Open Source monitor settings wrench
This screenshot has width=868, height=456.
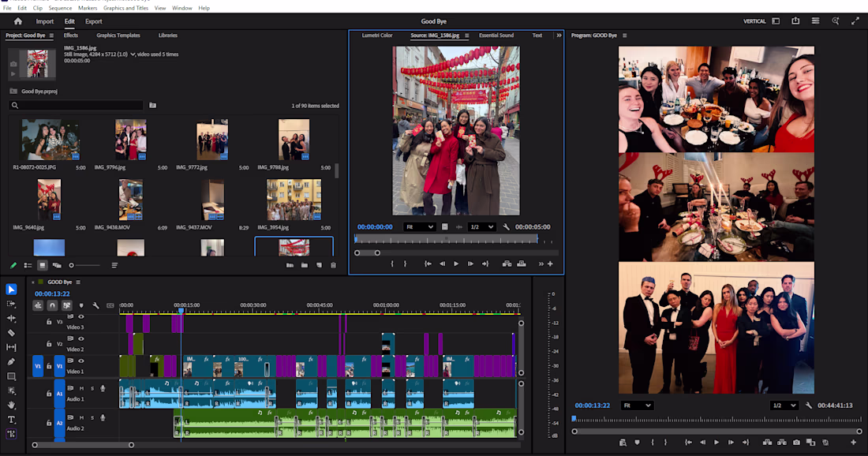506,227
